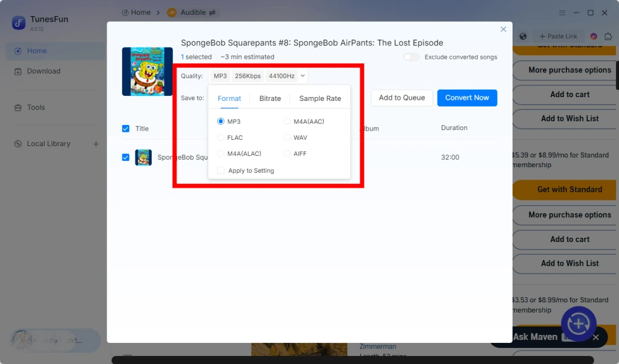Expand the Quality dropdown arrow
619x364 pixels.
coord(303,76)
